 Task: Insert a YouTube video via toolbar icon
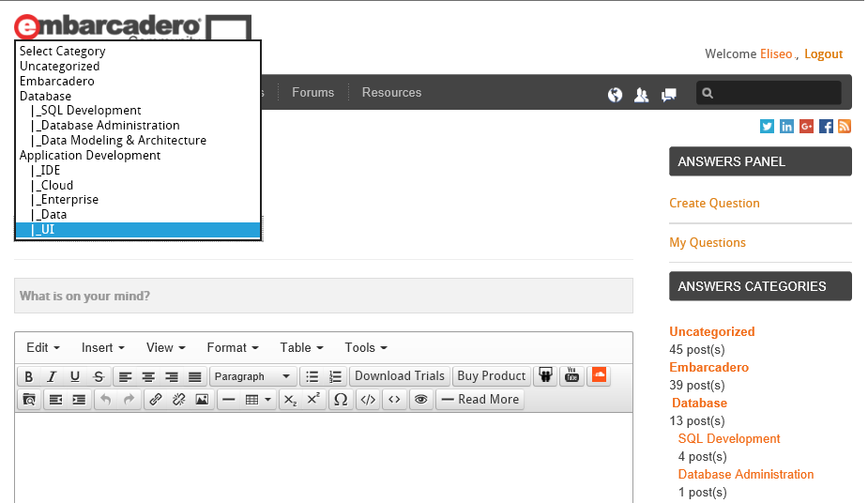[x=571, y=376]
